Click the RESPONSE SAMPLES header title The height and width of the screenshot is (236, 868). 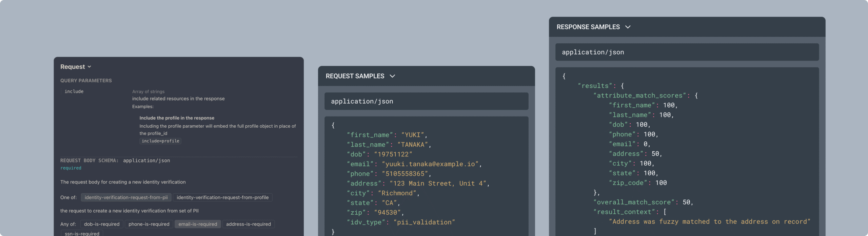pos(588,27)
